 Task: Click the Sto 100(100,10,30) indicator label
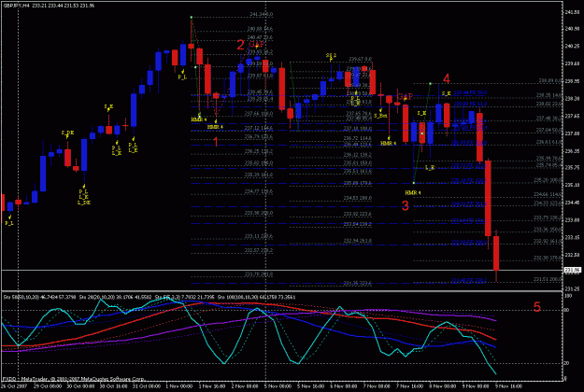click(235, 297)
